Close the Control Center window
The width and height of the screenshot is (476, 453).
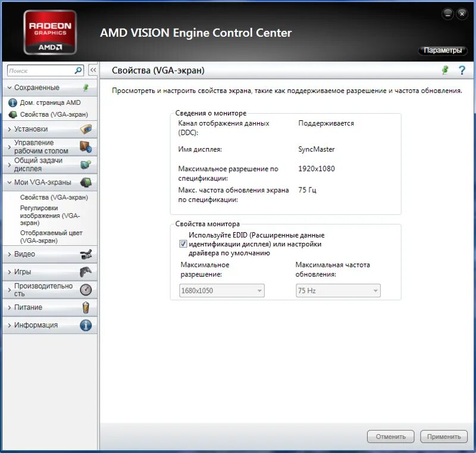462,14
